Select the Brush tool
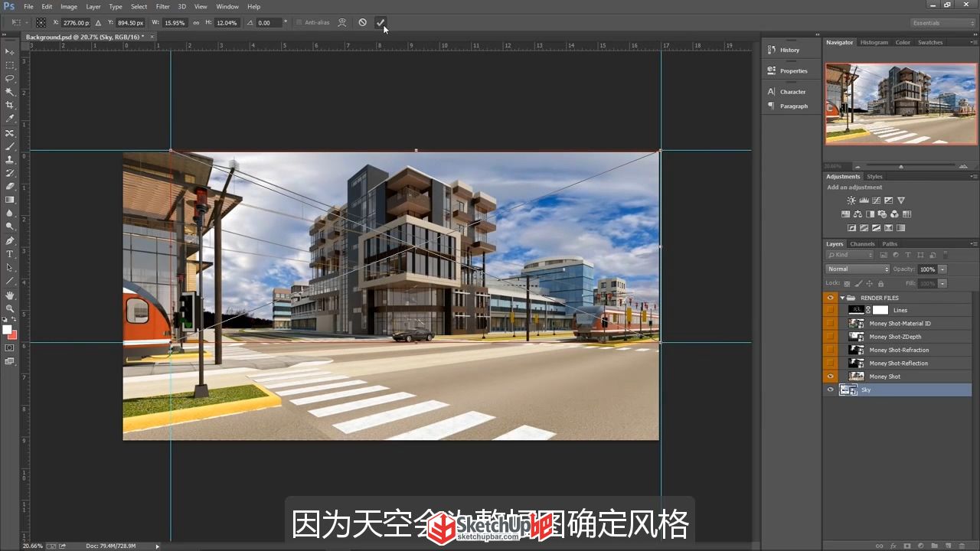 click(x=10, y=146)
